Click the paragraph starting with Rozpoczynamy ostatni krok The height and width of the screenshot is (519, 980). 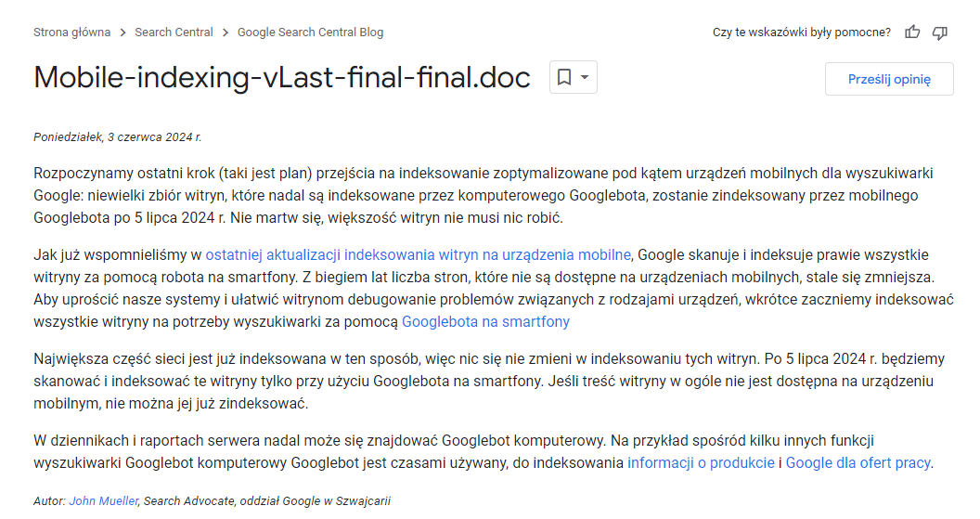[x=483, y=196]
